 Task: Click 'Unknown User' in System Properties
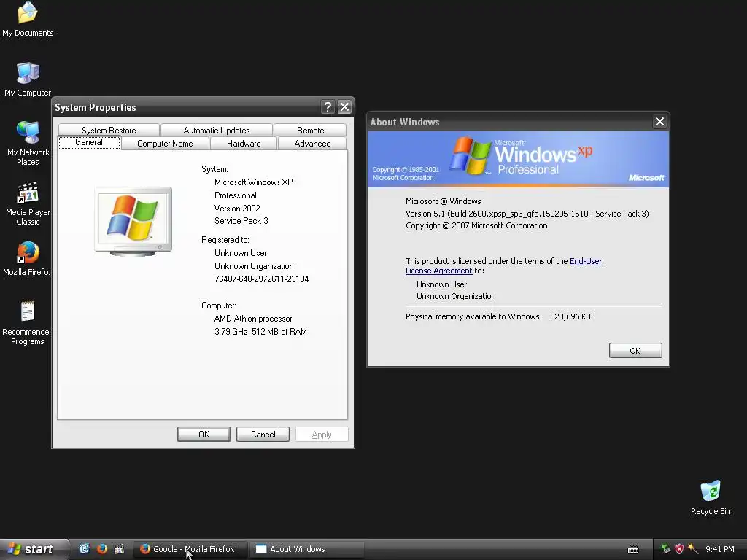(x=241, y=253)
